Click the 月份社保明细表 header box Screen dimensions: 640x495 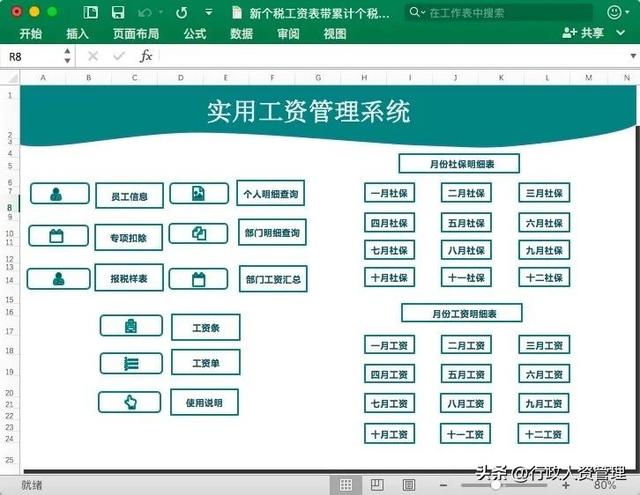point(459,164)
